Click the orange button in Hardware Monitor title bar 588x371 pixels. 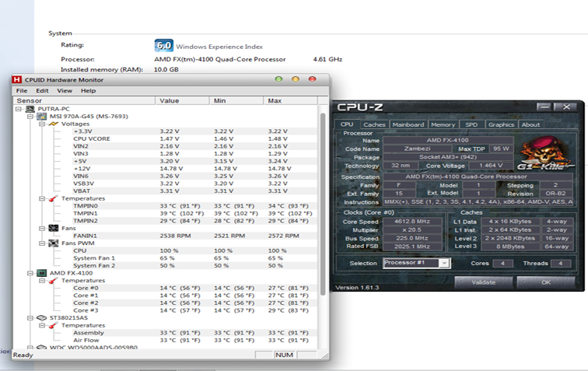(296, 79)
